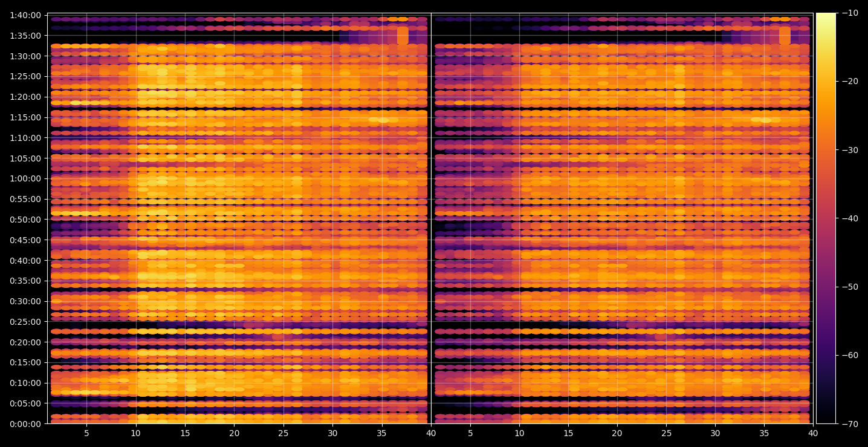Click the 1:15:00 time axis label

pyautogui.click(x=25, y=117)
